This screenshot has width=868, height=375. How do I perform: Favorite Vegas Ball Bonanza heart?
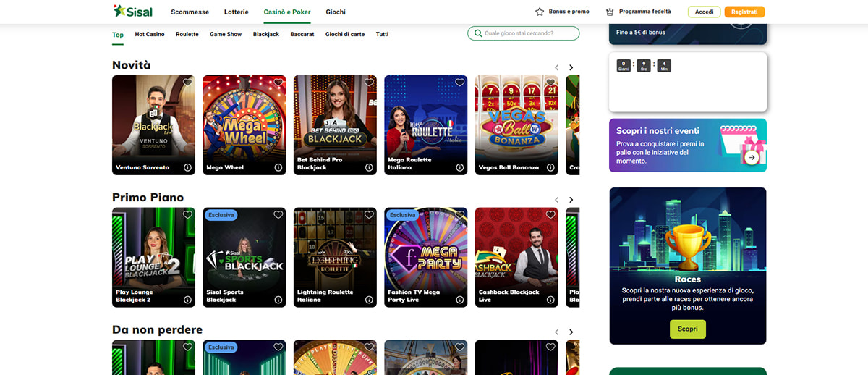coord(550,83)
